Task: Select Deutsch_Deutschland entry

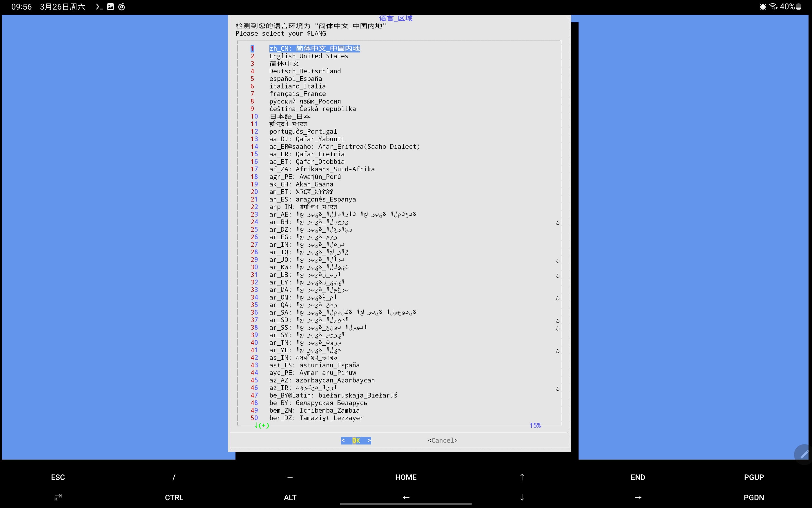Action: pos(305,71)
